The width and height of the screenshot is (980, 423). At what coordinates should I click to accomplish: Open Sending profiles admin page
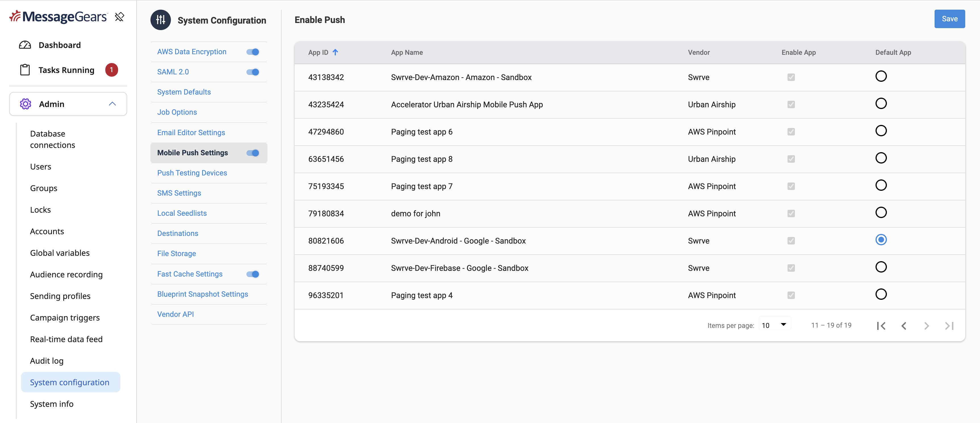pyautogui.click(x=60, y=296)
